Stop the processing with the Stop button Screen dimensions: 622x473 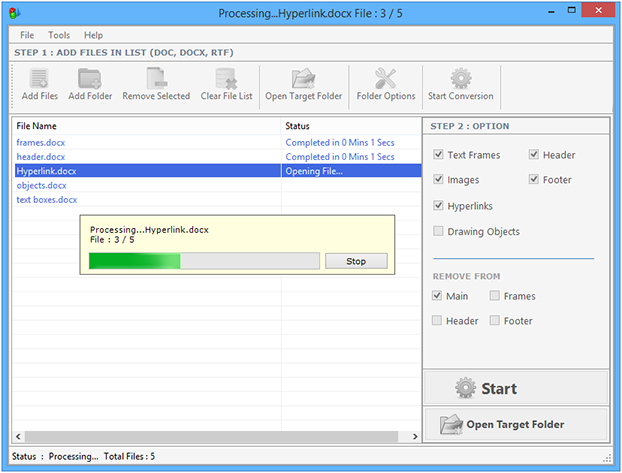[x=356, y=261]
